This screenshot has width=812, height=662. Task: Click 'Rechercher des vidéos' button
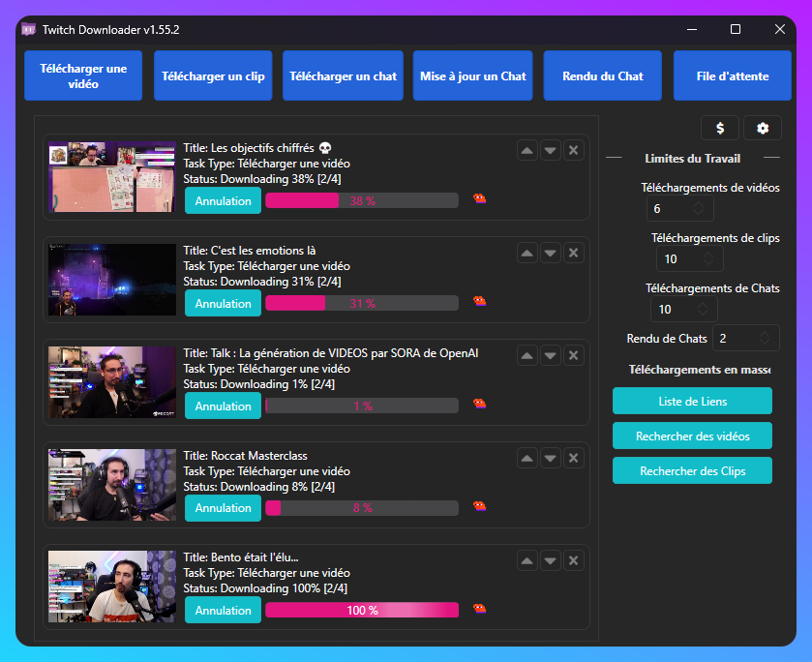[x=692, y=436]
